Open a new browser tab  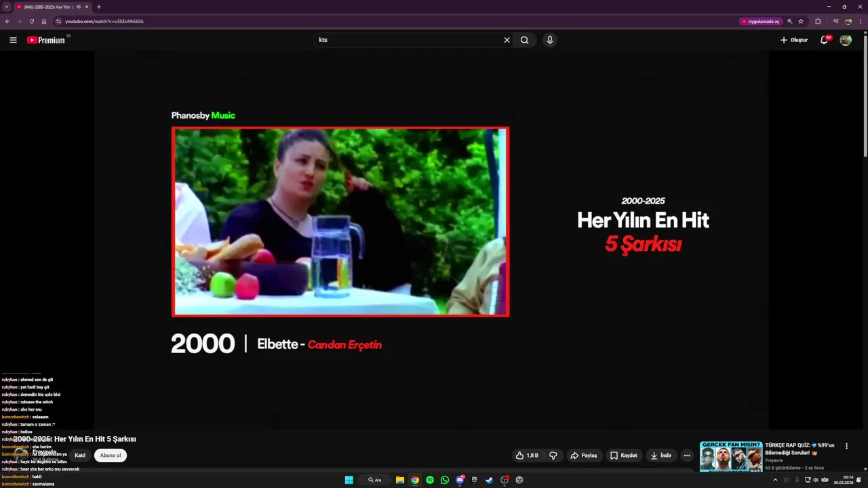pyautogui.click(x=99, y=7)
